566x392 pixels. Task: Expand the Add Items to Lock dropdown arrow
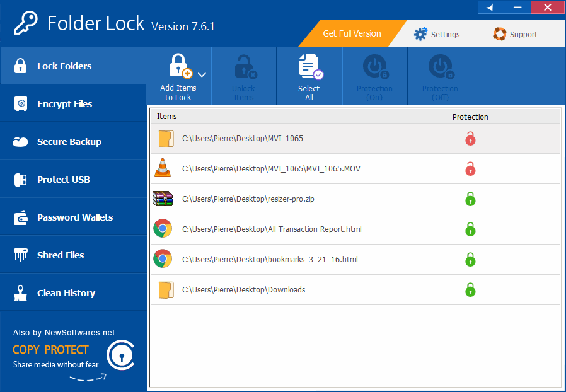(202, 75)
